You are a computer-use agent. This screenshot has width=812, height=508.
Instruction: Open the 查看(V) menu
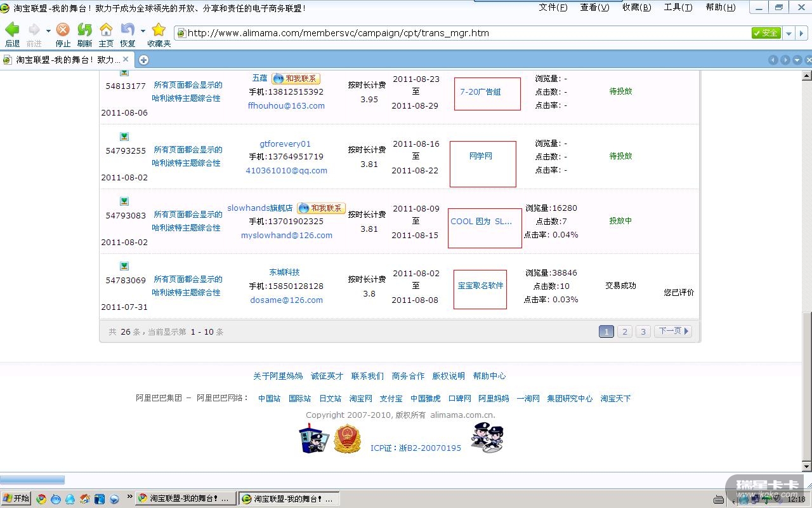click(x=594, y=8)
